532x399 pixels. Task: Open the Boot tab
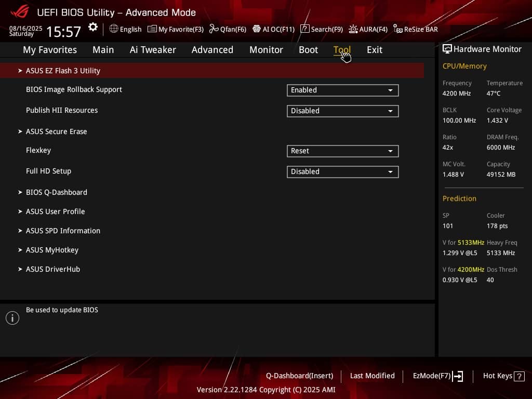pyautogui.click(x=309, y=50)
